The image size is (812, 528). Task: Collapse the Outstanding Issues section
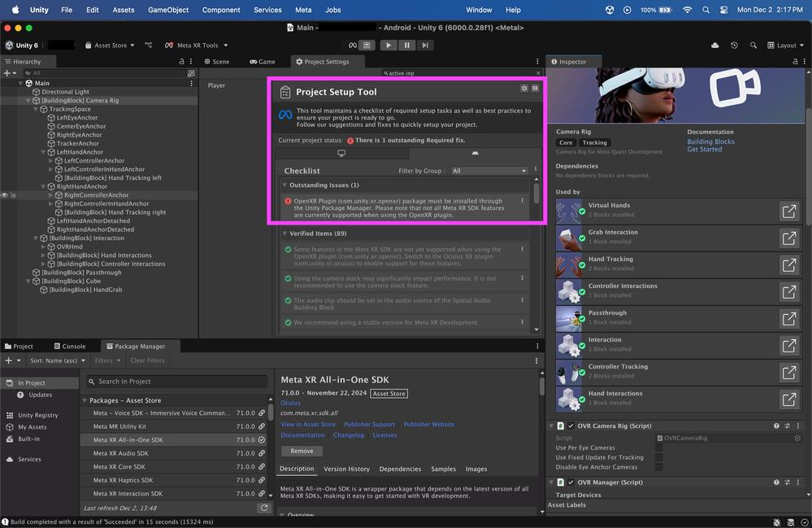(x=284, y=185)
